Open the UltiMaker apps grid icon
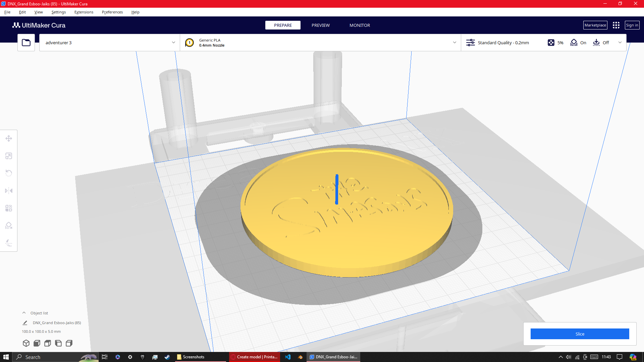 pos(616,25)
